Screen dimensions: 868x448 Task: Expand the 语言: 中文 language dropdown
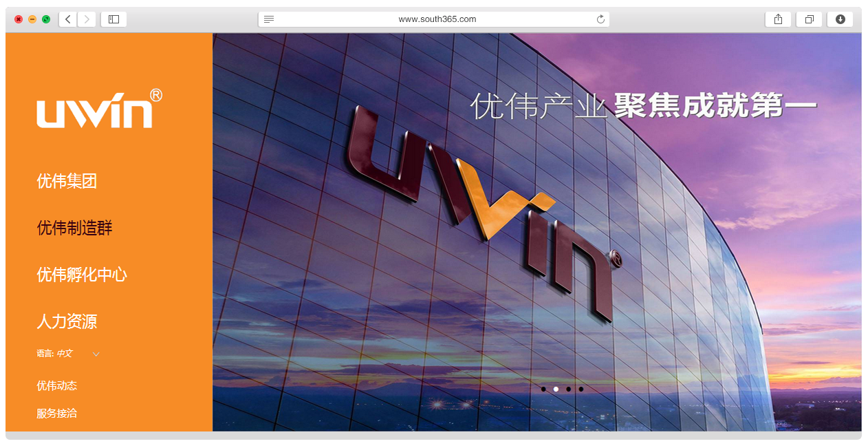tap(68, 354)
